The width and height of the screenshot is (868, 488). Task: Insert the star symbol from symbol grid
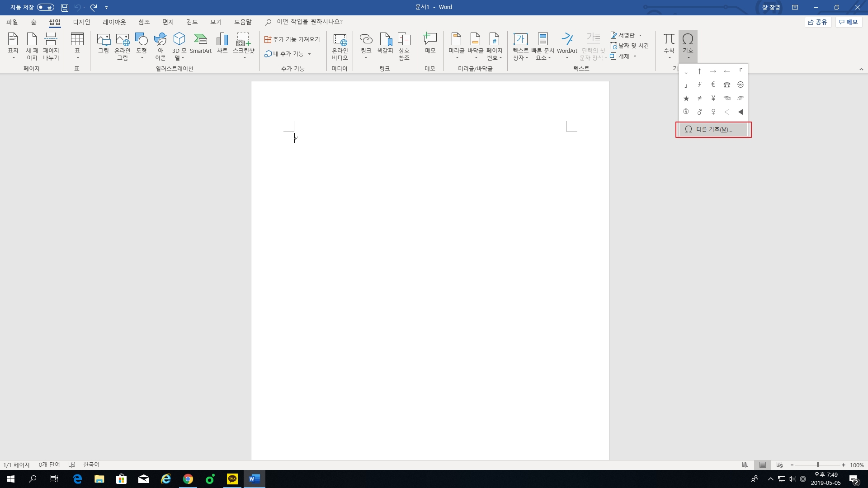[686, 99]
